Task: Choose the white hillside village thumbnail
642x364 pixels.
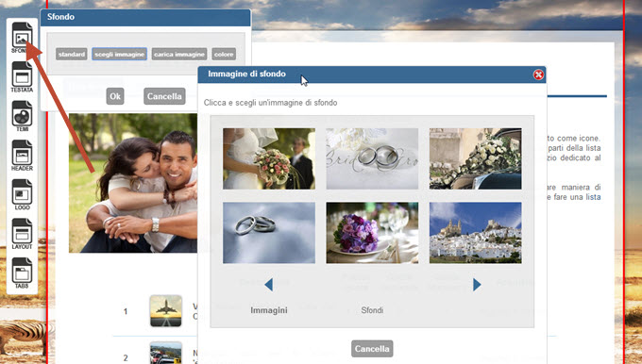Action: [x=475, y=233]
